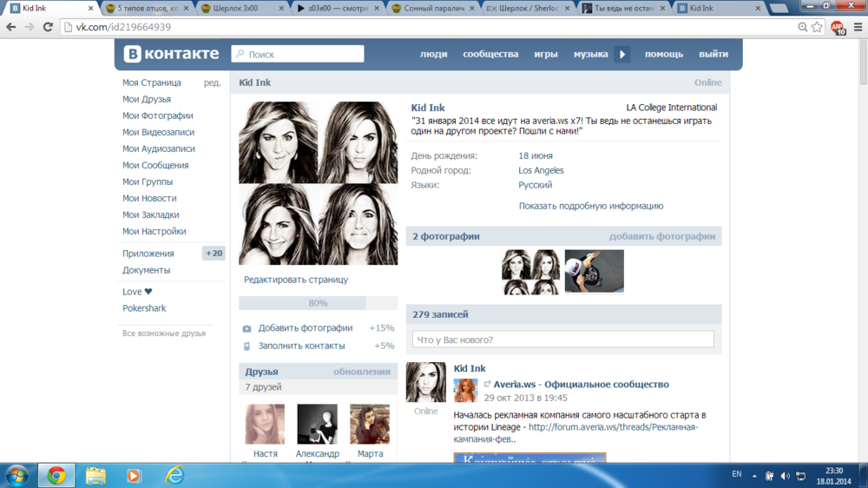Open 'помощь' in the header menu
Image resolution: width=868 pixels, height=488 pixels.
pyautogui.click(x=664, y=54)
